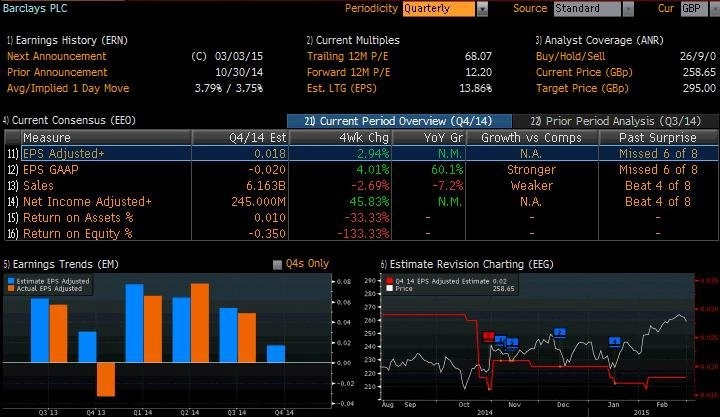Screen dimensions: 720x417
Task: Click the 13.86% LTG value
Action: [476, 89]
